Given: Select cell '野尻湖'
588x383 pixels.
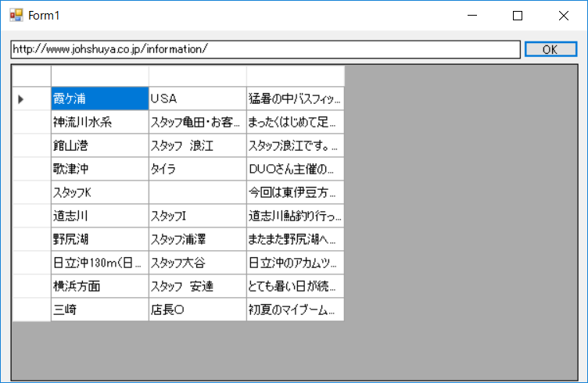Looking at the screenshot, I should click(x=100, y=239).
